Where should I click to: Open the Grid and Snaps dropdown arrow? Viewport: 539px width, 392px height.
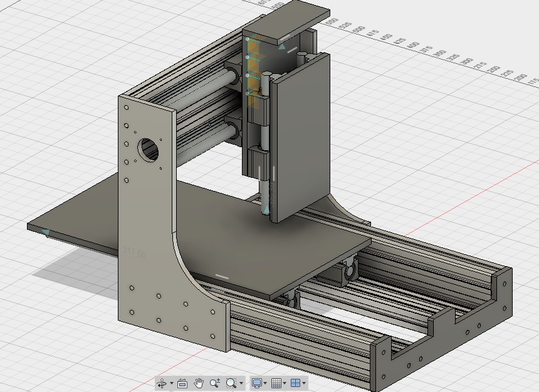pos(285,383)
